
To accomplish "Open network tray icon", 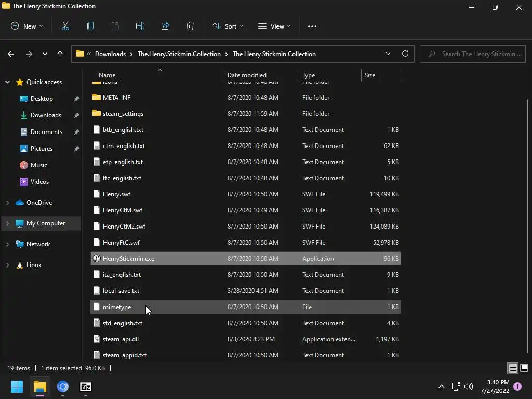I will point(456,387).
